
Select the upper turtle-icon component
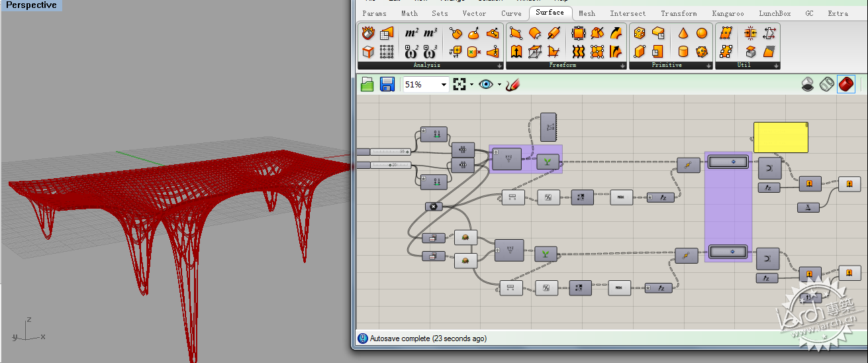466,238
